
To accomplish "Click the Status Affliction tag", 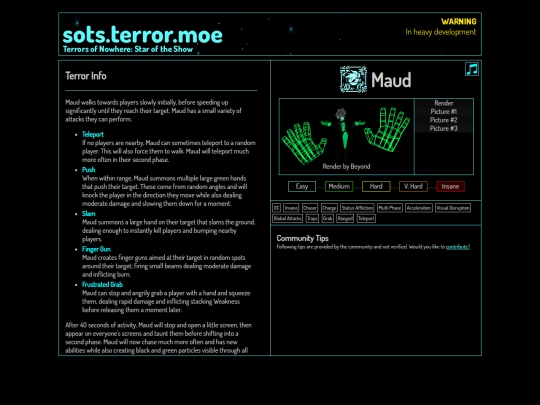I will pyautogui.click(x=357, y=208).
